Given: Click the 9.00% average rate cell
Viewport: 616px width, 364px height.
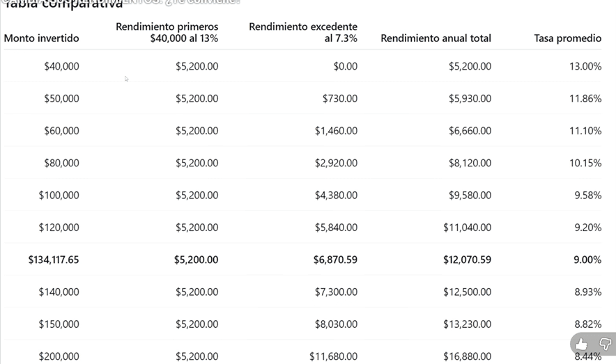Looking at the screenshot, I should pyautogui.click(x=587, y=260).
